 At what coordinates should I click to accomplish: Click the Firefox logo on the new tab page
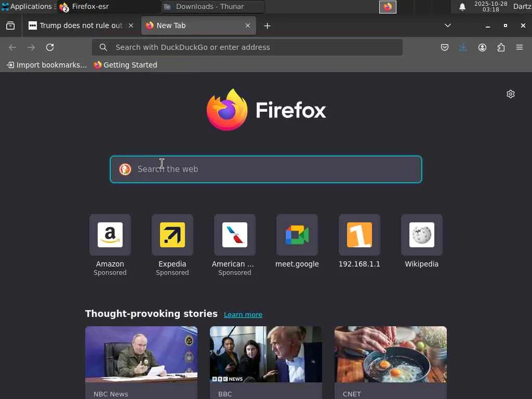[267, 110]
